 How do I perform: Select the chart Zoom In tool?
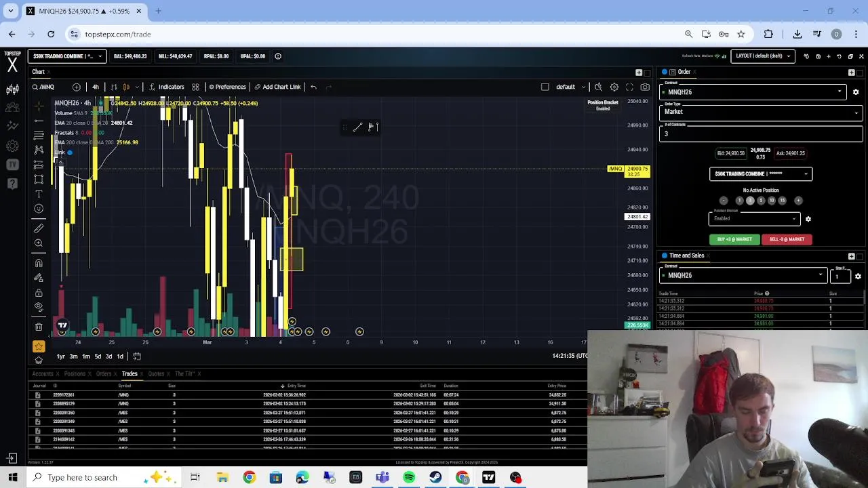(x=39, y=243)
